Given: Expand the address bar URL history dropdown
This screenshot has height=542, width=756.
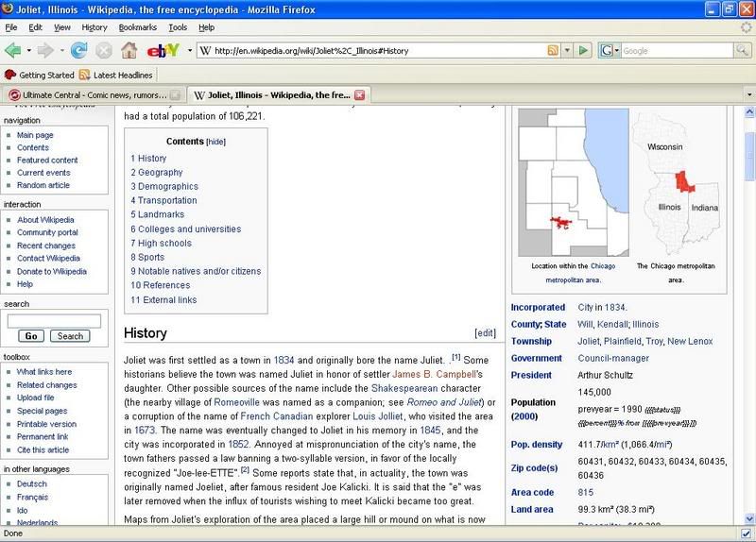Looking at the screenshot, I should click(568, 50).
